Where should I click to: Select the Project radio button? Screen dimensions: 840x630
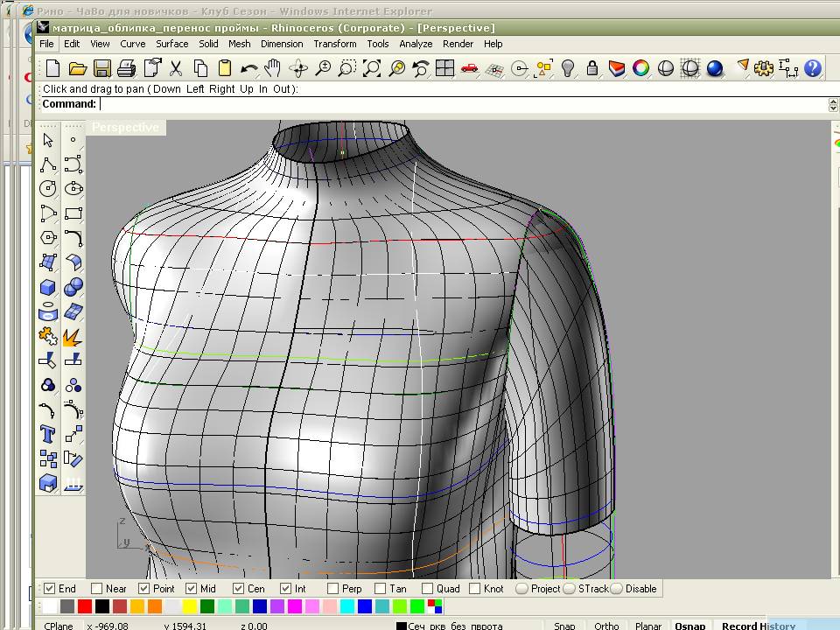point(522,589)
